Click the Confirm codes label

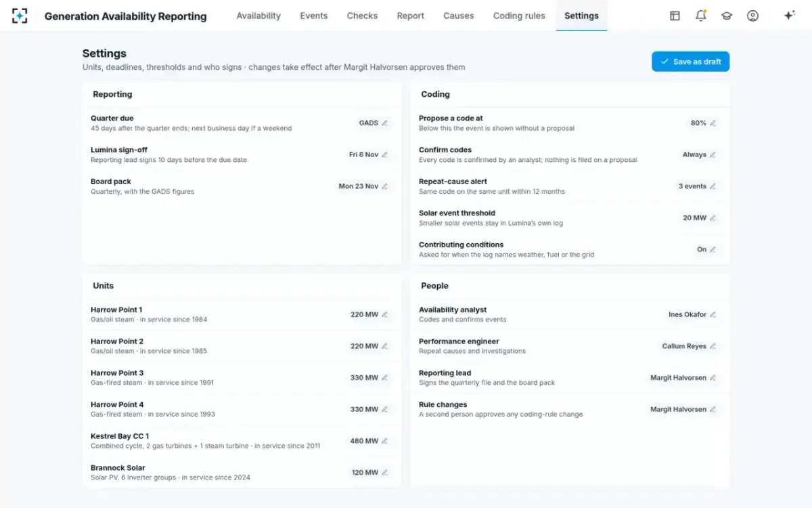[445, 150]
